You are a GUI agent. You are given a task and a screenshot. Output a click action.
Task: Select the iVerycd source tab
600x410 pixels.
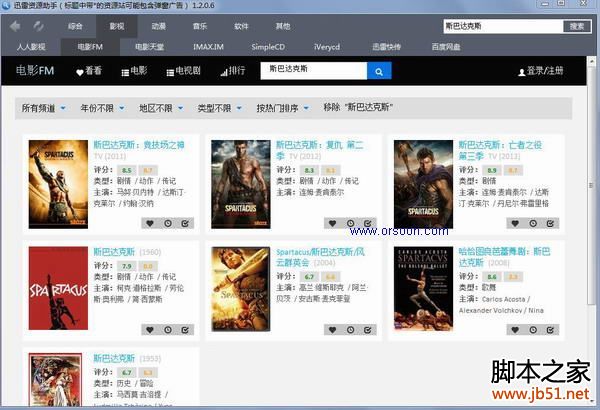pyautogui.click(x=327, y=47)
